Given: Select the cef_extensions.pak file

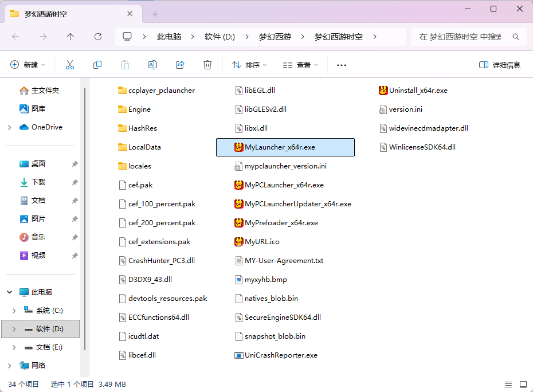Looking at the screenshot, I should click(155, 242).
